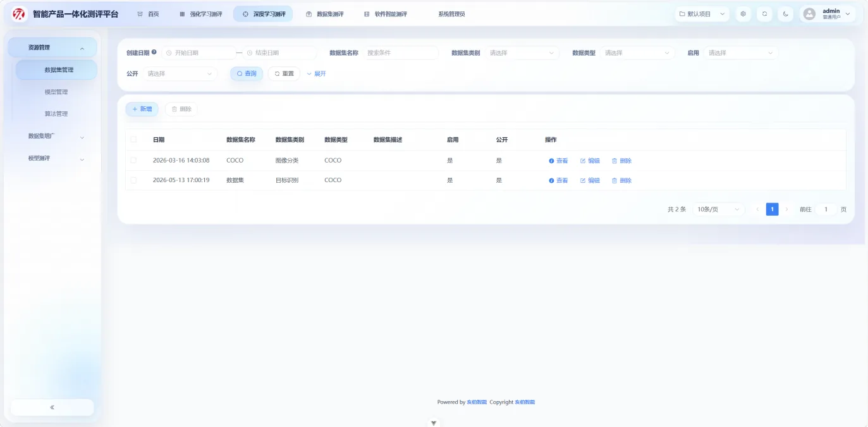
Task: Check the COCO row checkbox
Action: pyautogui.click(x=133, y=161)
